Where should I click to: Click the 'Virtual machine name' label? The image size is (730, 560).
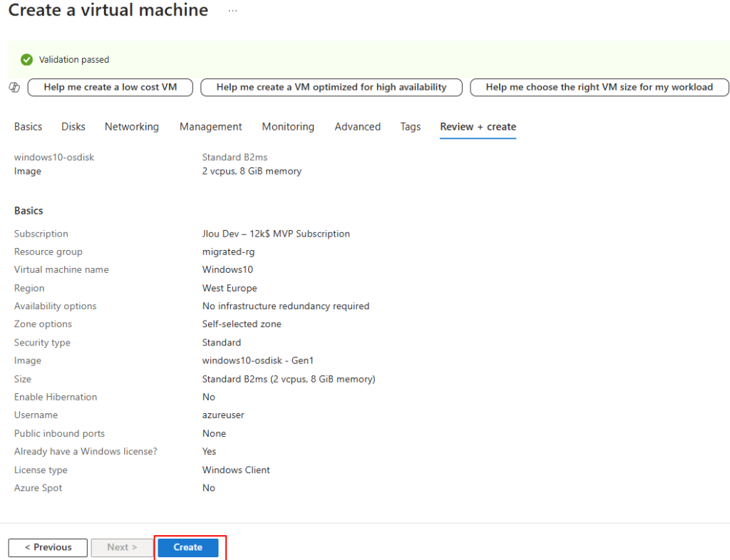point(61,270)
